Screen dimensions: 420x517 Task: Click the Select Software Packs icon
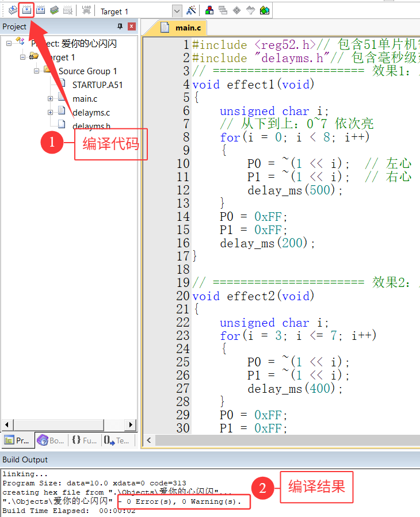click(251, 10)
